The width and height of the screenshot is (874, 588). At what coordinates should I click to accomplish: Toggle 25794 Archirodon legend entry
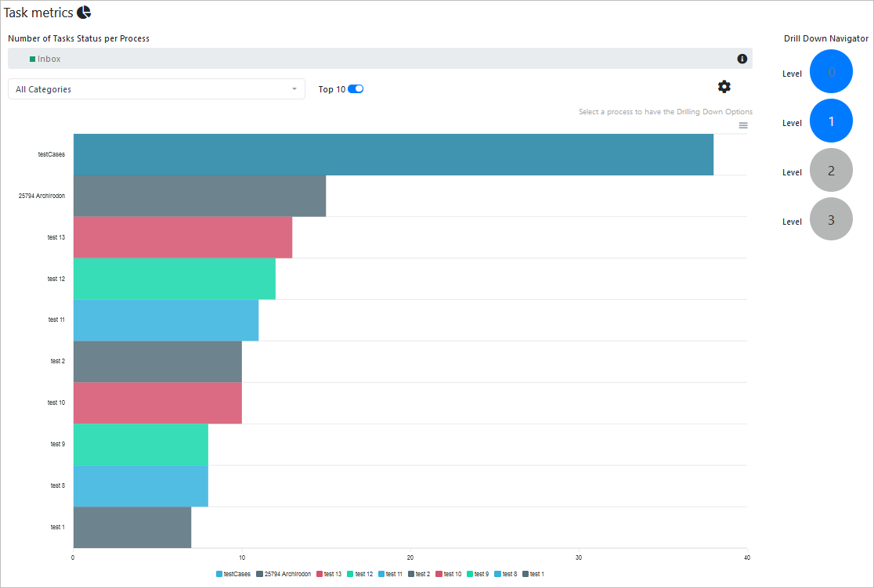click(283, 574)
